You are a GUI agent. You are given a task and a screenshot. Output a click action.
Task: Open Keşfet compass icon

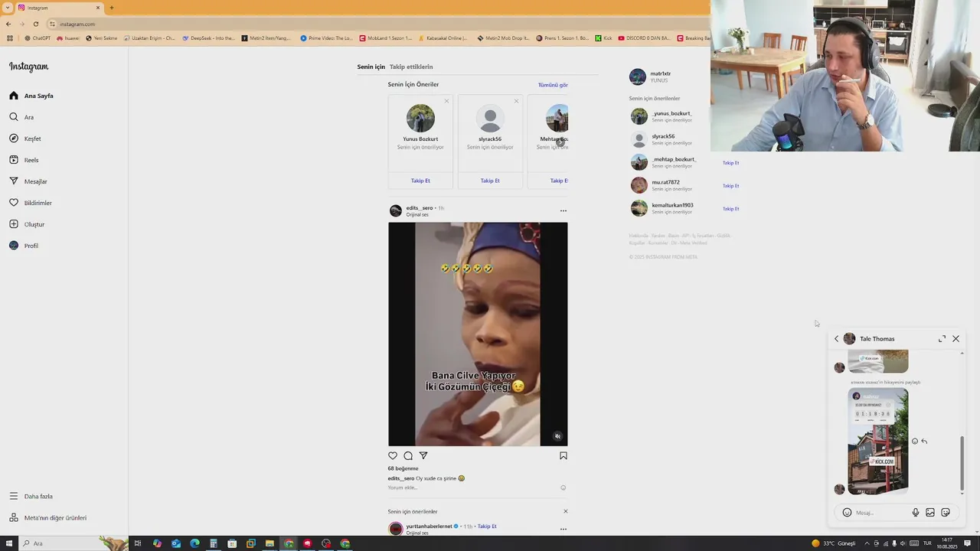(x=14, y=139)
